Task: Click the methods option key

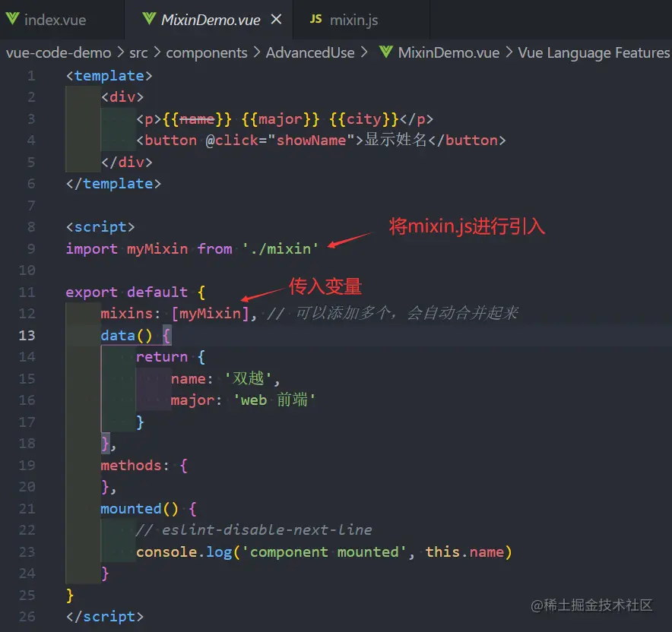Action: point(131,465)
